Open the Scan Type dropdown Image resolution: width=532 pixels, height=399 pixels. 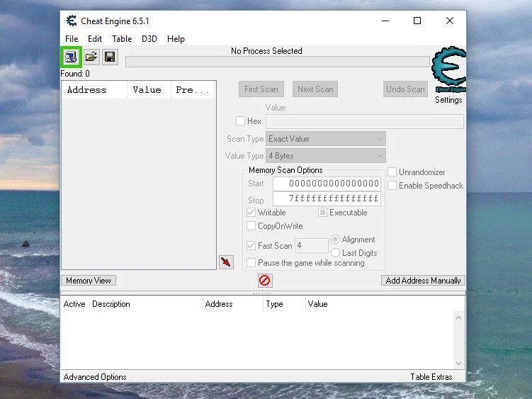tap(326, 138)
